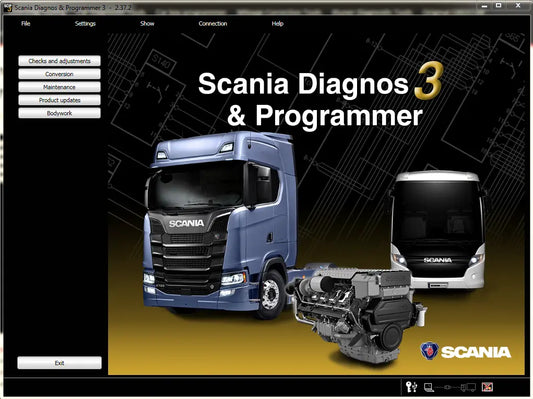
Task: Click the app icon in title bar
Action: [x=7, y=7]
